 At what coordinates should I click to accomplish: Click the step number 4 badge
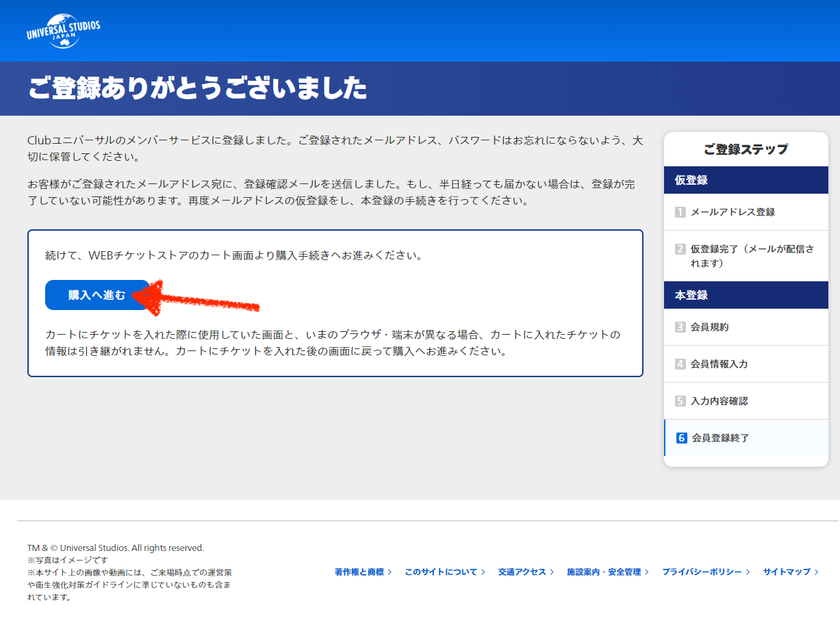click(680, 364)
